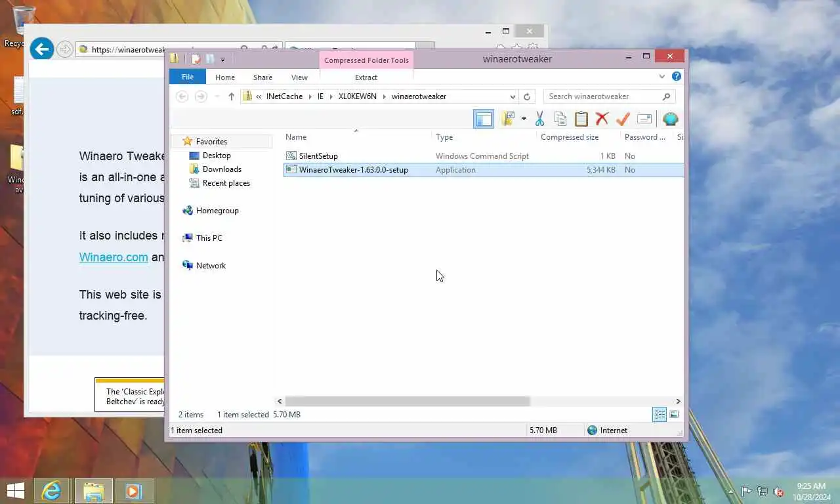Select Network in navigation pane
This screenshot has height=504, width=840.
[211, 266]
